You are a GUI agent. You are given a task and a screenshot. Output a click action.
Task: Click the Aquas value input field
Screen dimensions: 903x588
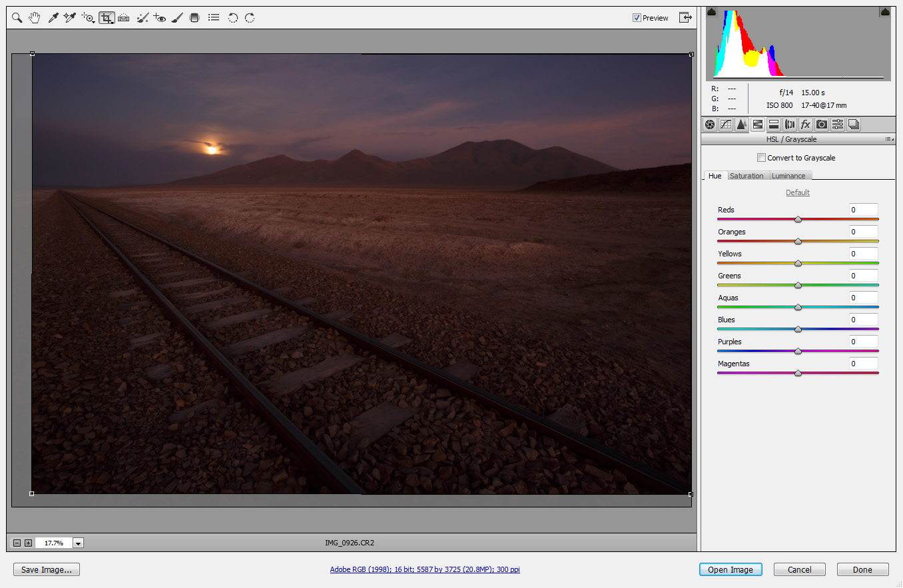pos(863,298)
